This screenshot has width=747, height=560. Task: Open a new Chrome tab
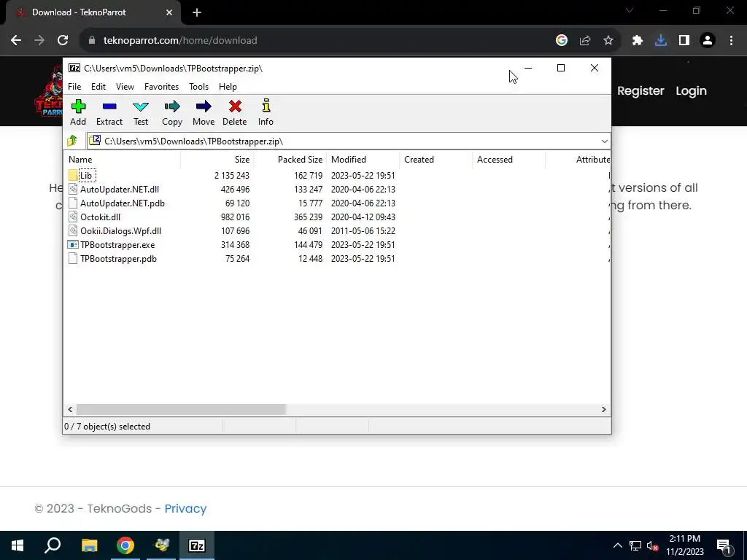point(197,13)
